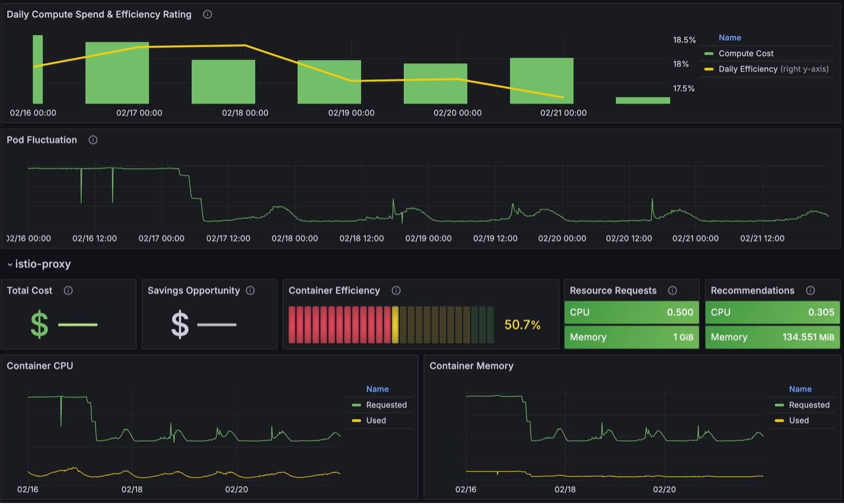Click info icon beside Daily Compute Spend title

coord(207,14)
